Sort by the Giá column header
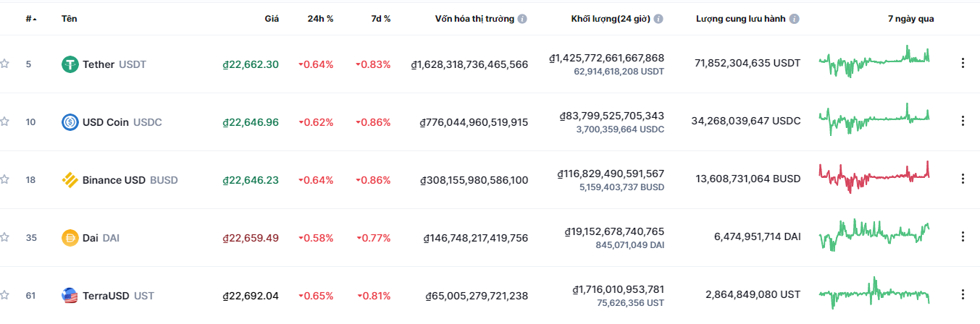The height and width of the screenshot is (324, 980). coord(272,19)
